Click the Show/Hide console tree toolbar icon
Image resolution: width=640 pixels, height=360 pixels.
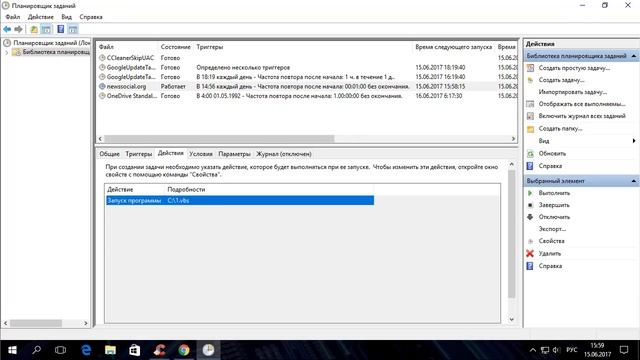click(47, 29)
